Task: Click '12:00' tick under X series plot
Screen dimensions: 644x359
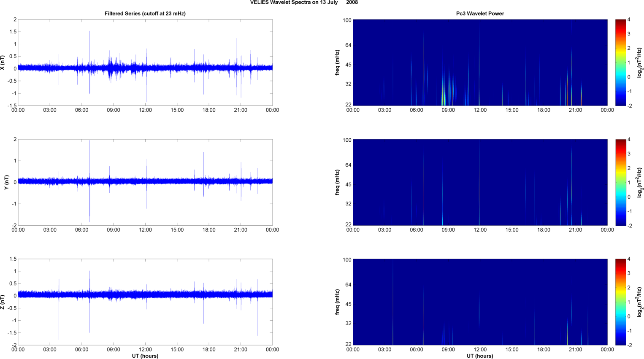Action: coord(145,110)
